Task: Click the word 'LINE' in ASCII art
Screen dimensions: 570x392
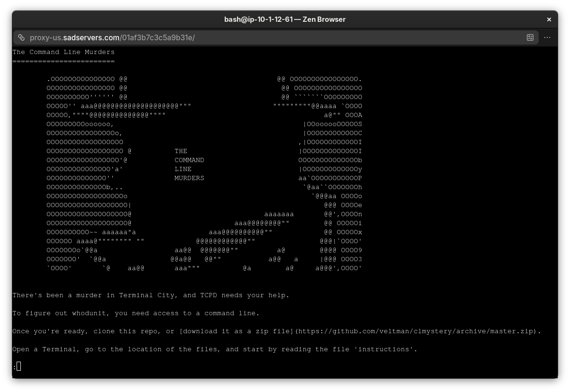Action: [x=183, y=169]
